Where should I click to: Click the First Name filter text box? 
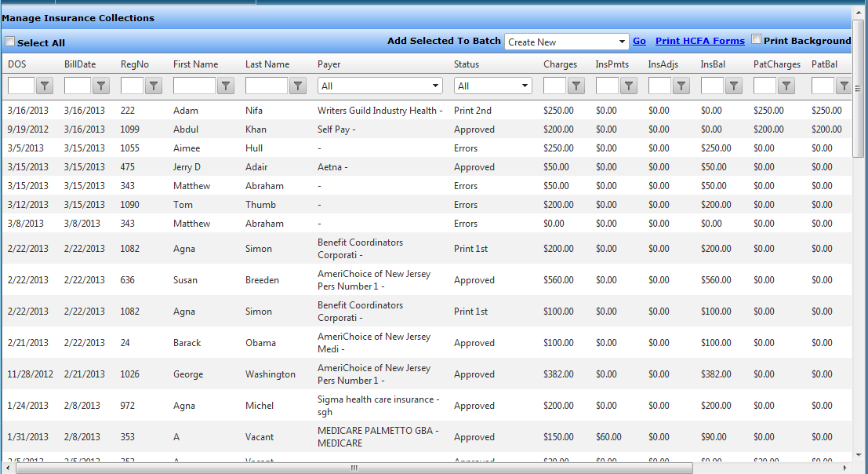pyautogui.click(x=194, y=86)
